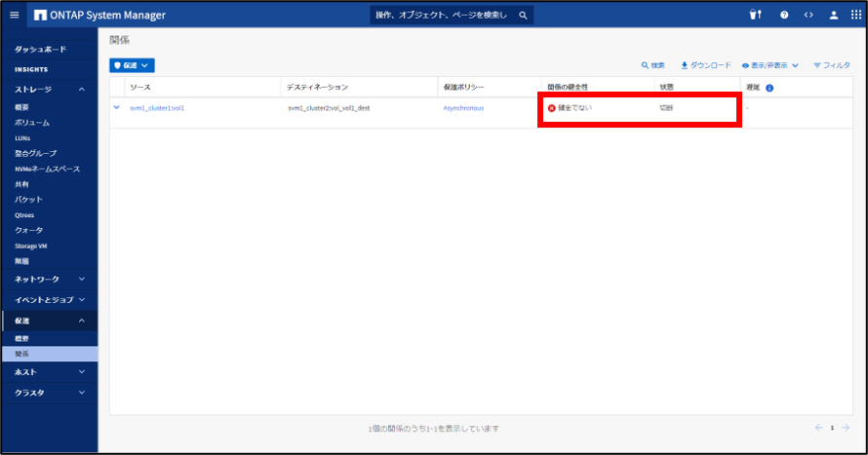Open the help question mark icon
868x455 pixels.
pos(784,15)
